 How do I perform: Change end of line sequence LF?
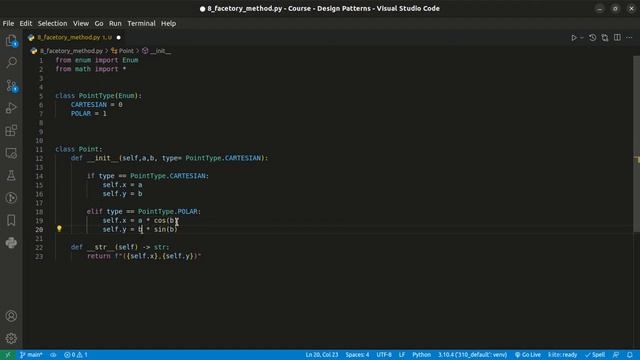point(402,355)
